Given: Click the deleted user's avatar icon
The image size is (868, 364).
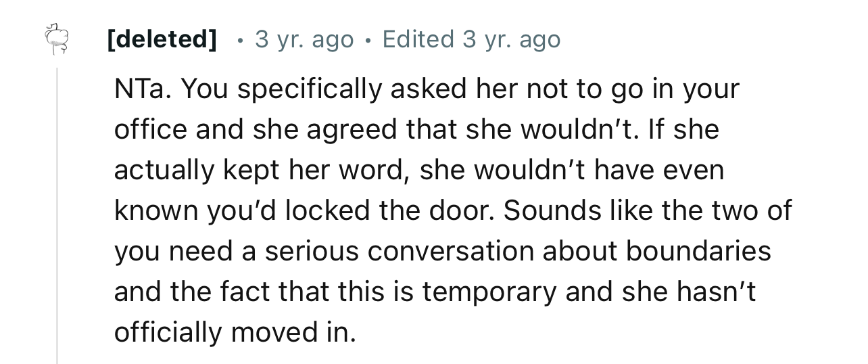Looking at the screenshot, I should point(56,39).
